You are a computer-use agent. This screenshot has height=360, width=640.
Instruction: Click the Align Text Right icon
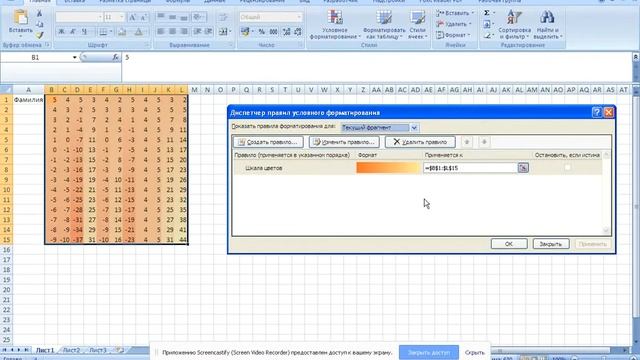click(x=184, y=31)
